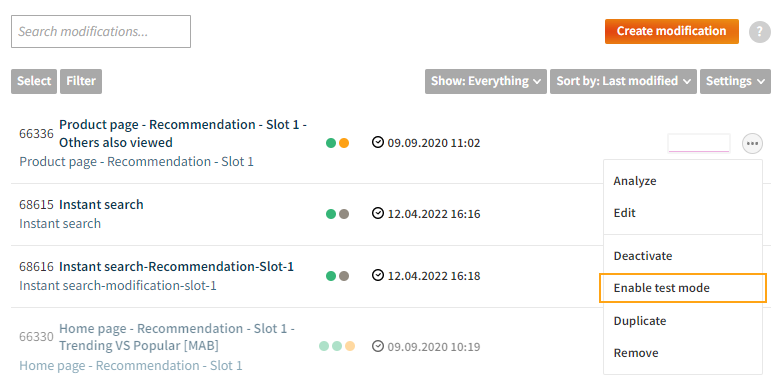
Task: Click the ID number 66330
Action: (x=36, y=337)
